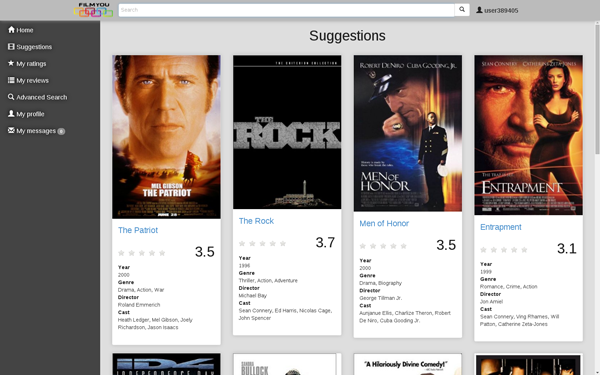Viewport: 600px width, 375px height.
Task: Click the Advanced Search magnifier icon
Action: pyautogui.click(x=11, y=97)
